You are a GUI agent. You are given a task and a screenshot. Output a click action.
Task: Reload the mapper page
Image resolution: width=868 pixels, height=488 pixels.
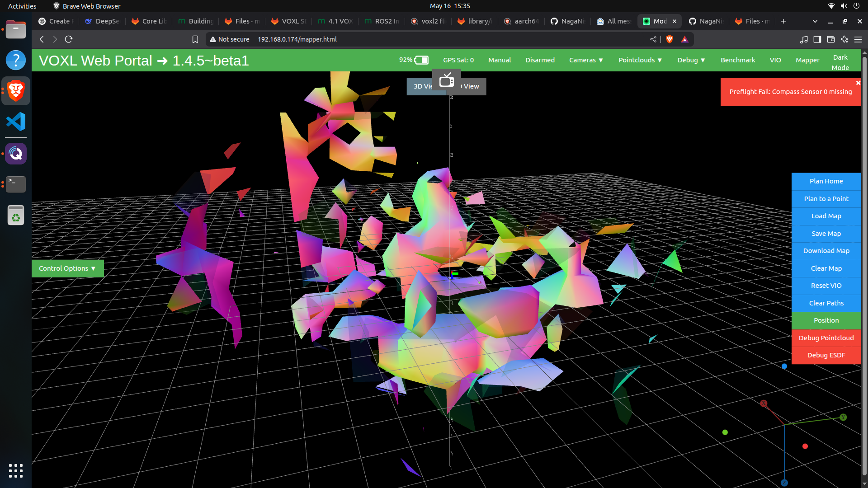tap(69, 39)
